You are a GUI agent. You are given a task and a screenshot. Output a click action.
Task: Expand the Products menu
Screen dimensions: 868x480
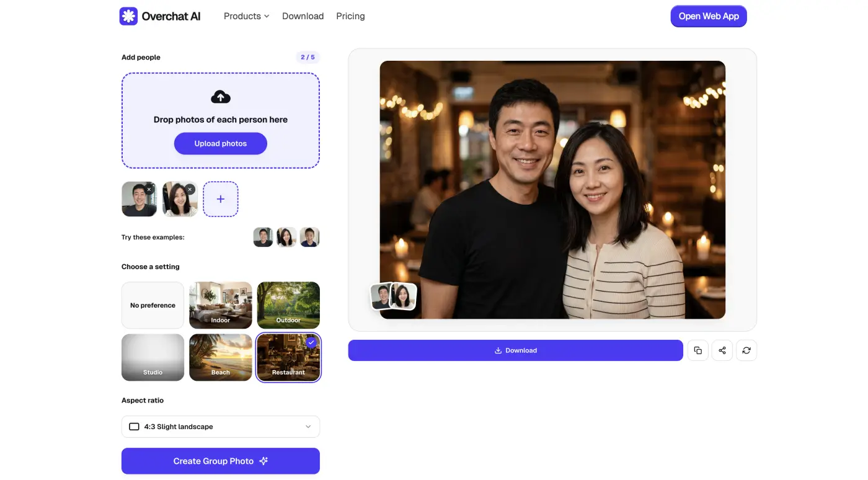tap(246, 16)
